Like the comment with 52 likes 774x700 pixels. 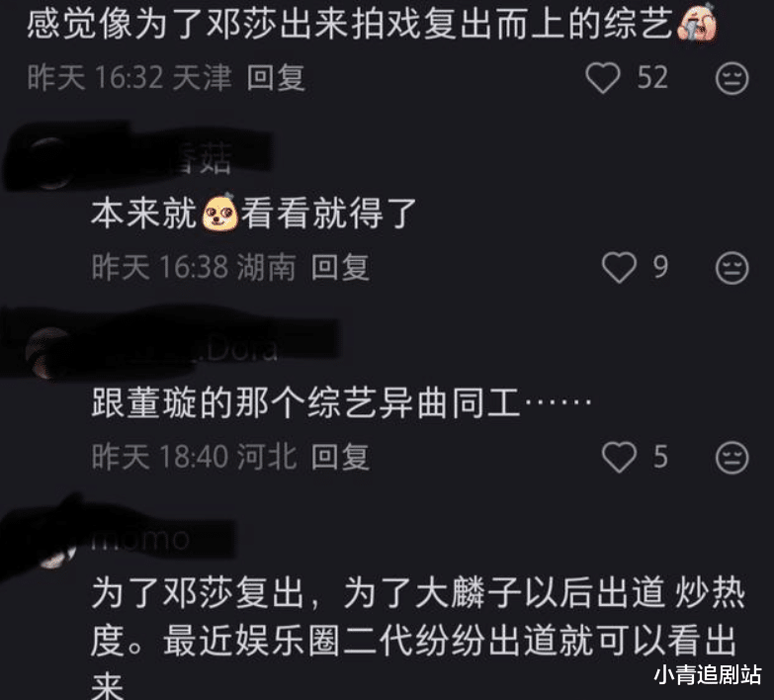tap(602, 78)
